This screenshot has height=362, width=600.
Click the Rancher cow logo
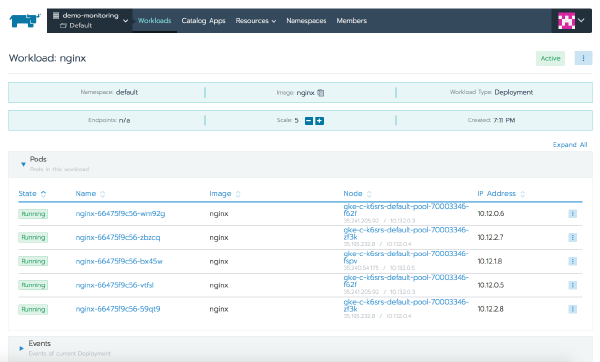(x=25, y=21)
